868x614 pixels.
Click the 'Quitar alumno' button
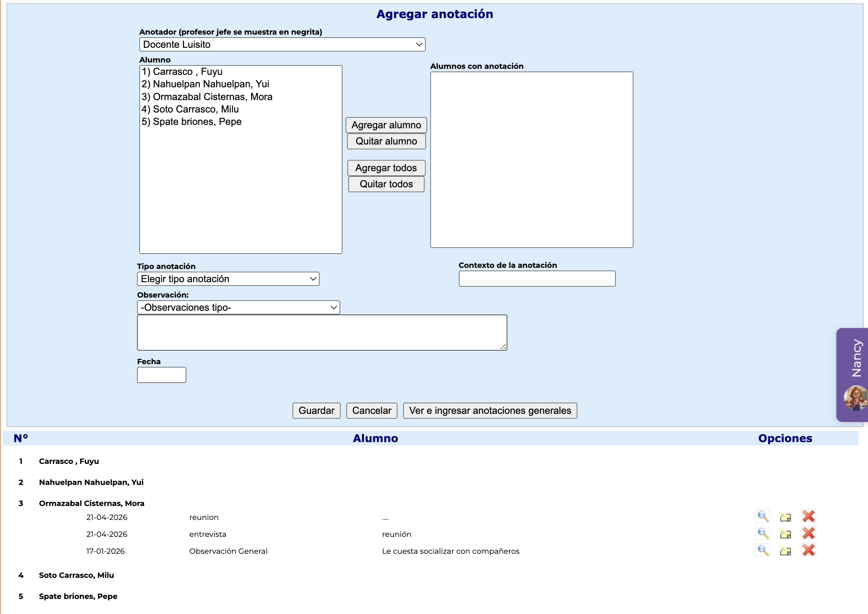click(x=386, y=141)
